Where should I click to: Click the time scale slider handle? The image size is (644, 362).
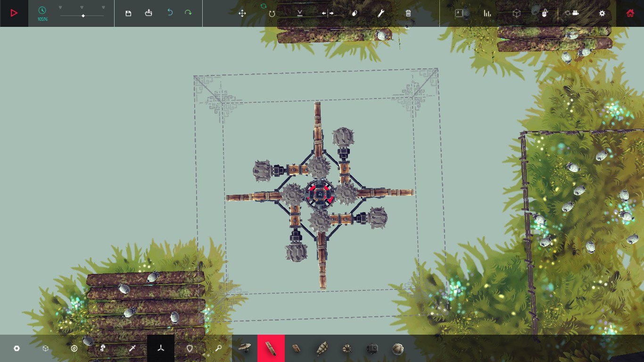pos(83,16)
